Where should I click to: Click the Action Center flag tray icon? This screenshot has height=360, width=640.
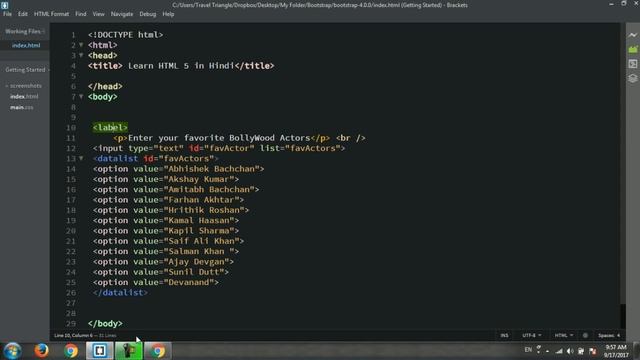pyautogui.click(x=593, y=351)
